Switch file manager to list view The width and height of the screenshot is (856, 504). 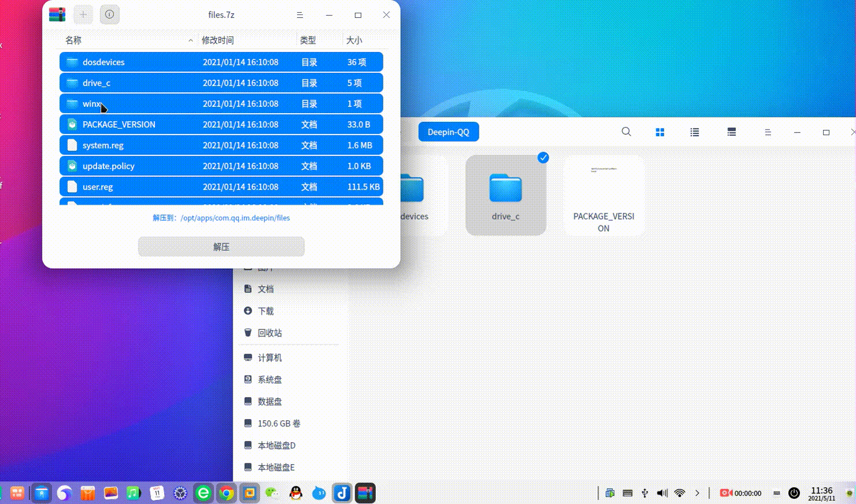click(695, 132)
